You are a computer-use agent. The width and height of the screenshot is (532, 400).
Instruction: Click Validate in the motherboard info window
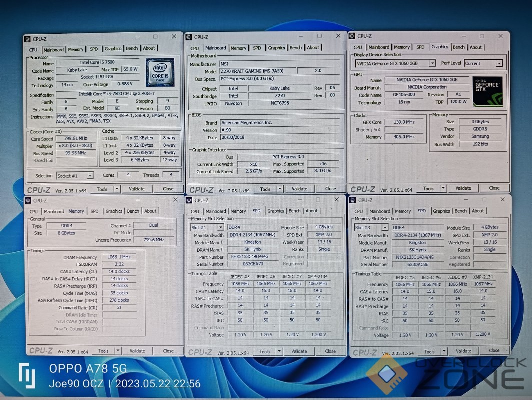pos(300,189)
